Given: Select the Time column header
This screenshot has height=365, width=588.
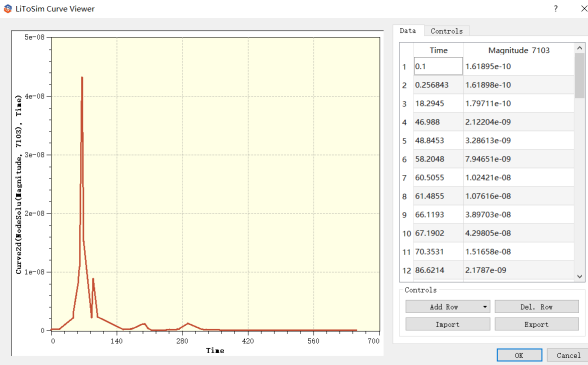Looking at the screenshot, I should [438, 50].
